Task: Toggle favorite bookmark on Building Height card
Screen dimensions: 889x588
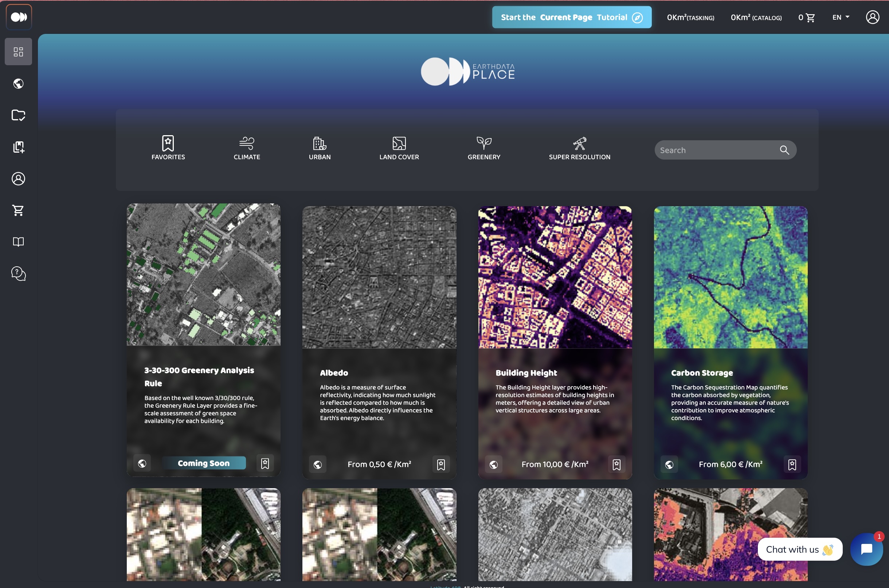Action: pos(616,464)
